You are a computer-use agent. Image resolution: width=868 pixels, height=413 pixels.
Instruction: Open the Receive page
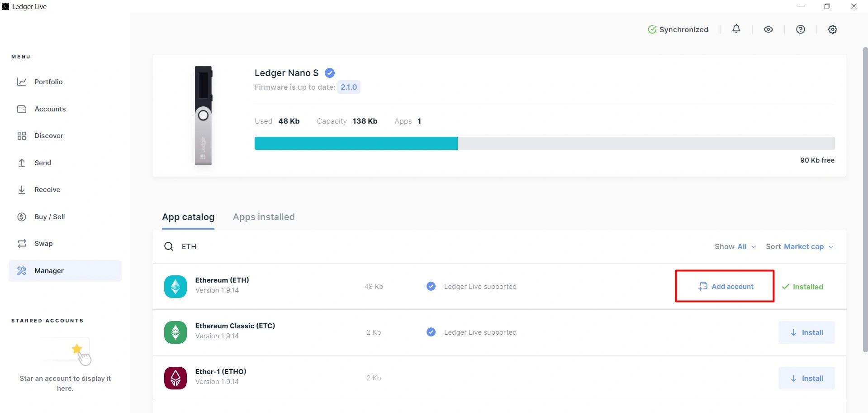tap(65, 190)
